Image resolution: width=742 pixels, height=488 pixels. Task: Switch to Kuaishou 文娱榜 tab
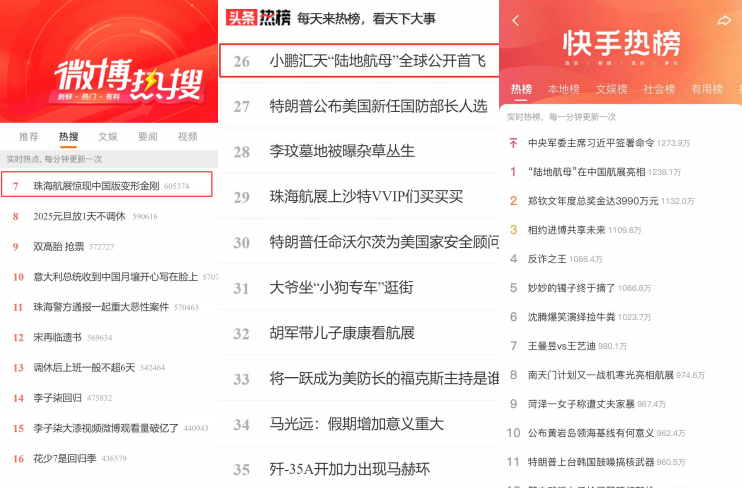click(611, 89)
